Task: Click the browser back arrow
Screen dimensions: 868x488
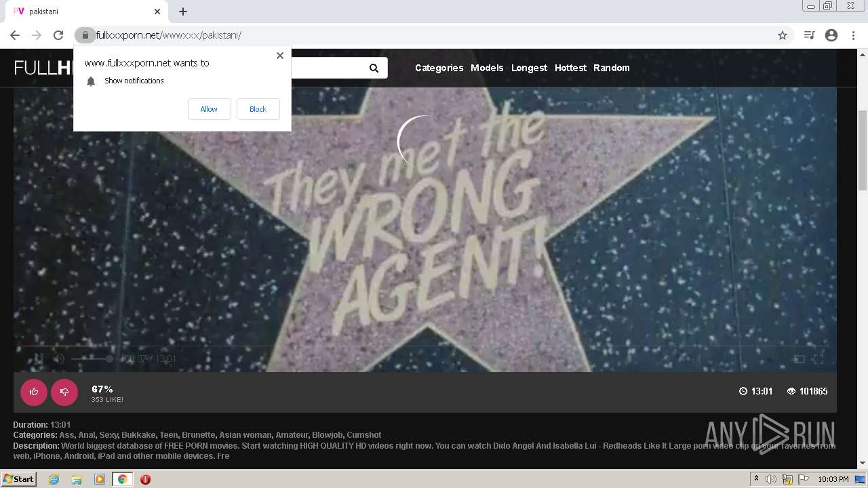Action: [x=15, y=35]
